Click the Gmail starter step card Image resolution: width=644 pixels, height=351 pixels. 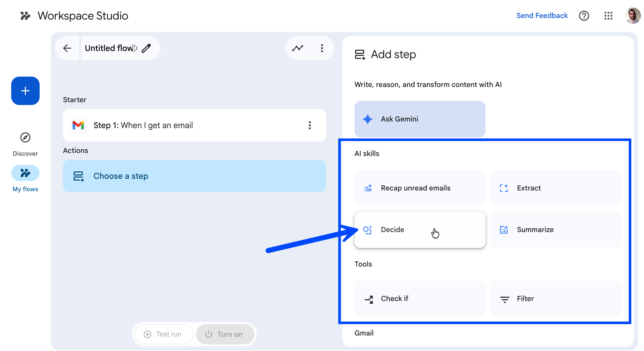tap(178, 125)
